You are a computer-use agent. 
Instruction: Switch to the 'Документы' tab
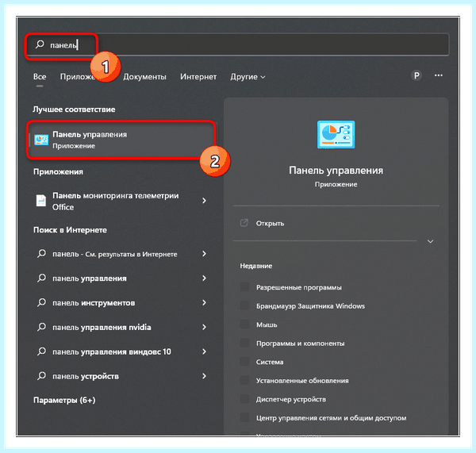click(x=144, y=76)
